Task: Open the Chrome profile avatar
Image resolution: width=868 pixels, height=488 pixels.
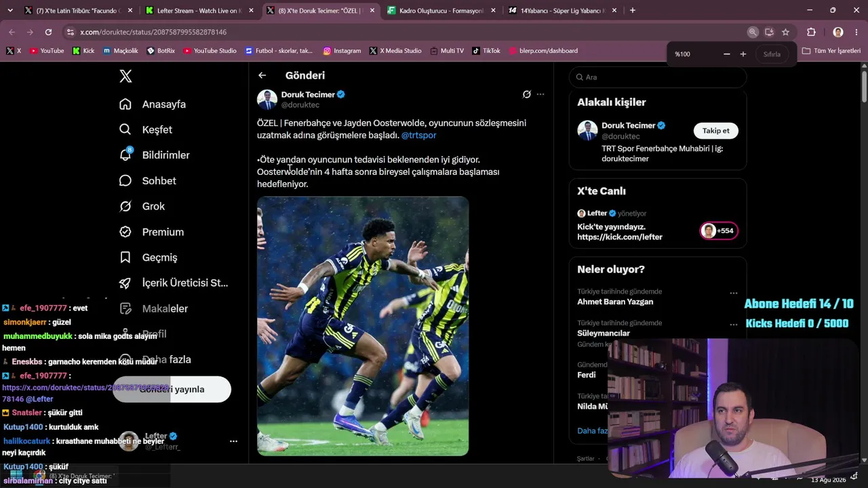Action: [838, 32]
